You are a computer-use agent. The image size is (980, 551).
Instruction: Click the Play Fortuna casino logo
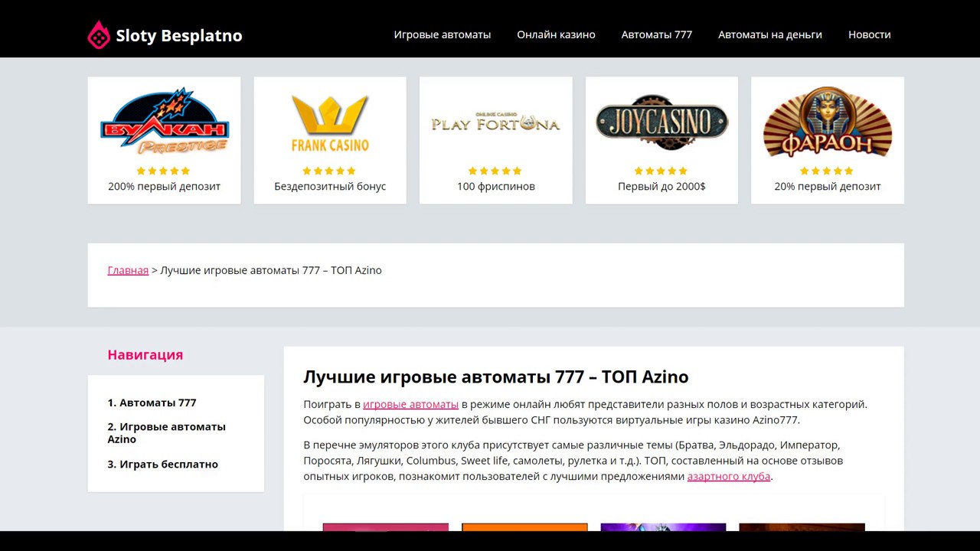pos(496,122)
